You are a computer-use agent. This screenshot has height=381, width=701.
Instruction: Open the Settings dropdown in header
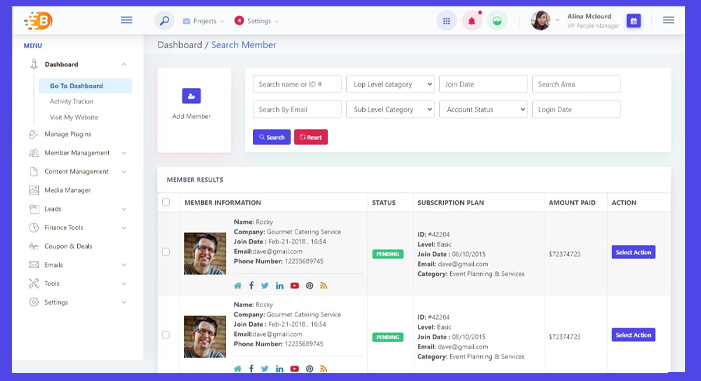(257, 21)
